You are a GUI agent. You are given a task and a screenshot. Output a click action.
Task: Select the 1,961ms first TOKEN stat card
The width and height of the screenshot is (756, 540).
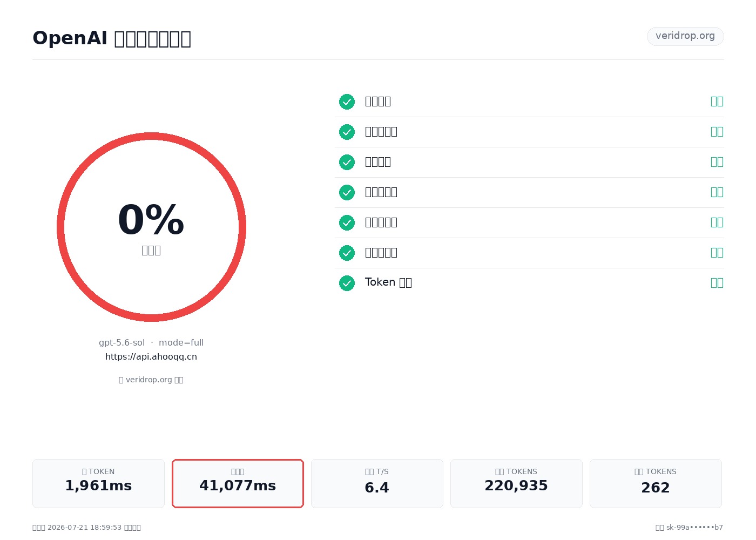click(98, 483)
